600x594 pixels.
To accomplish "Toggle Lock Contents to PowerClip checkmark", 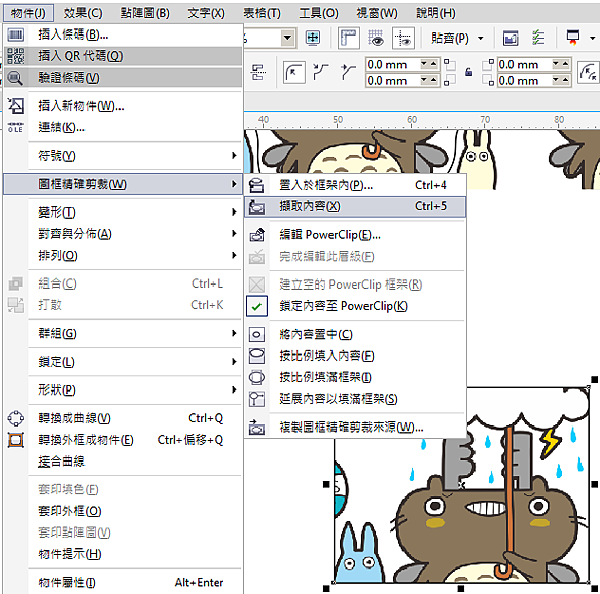I will (x=257, y=306).
